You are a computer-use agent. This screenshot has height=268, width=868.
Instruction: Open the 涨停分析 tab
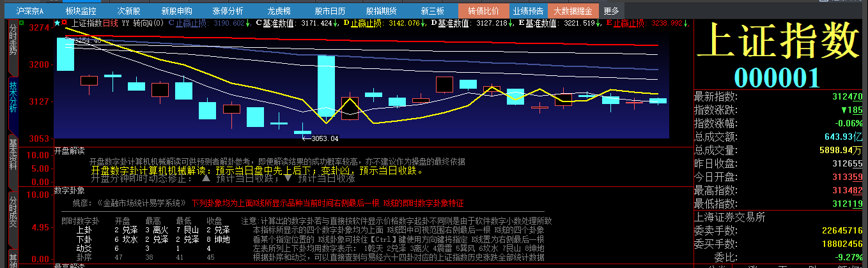click(228, 11)
